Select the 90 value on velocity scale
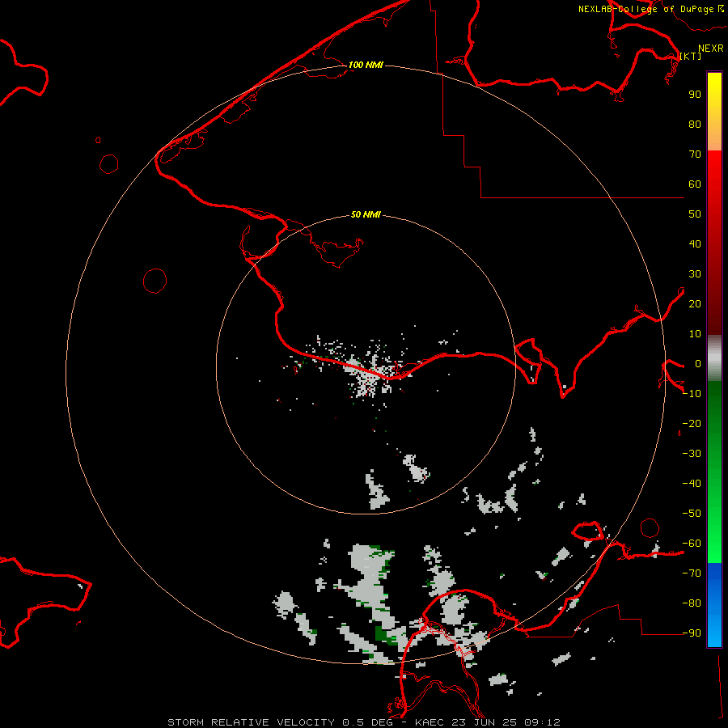728x728 pixels. pos(695,95)
